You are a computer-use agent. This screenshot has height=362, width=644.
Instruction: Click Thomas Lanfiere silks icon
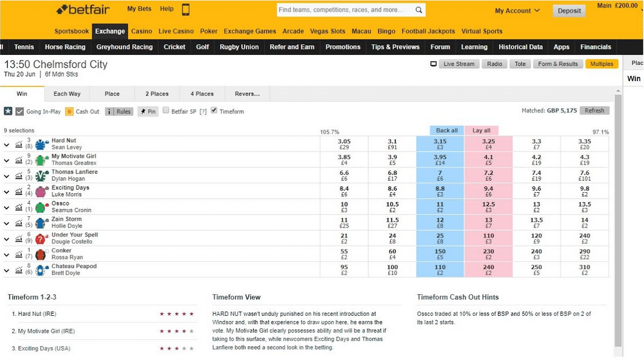[41, 175]
